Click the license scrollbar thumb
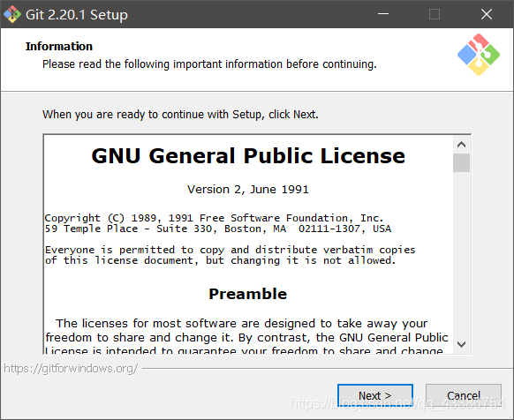 point(461,162)
